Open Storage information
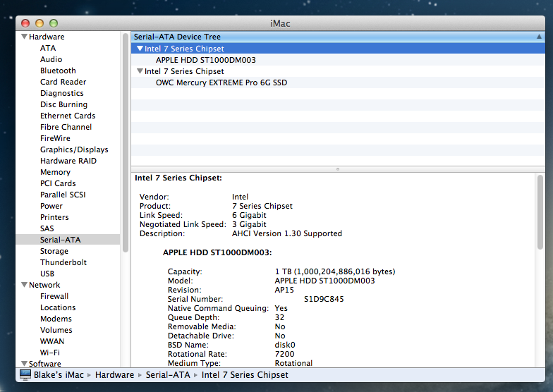Image resolution: width=553 pixels, height=392 pixels. pyautogui.click(x=54, y=251)
